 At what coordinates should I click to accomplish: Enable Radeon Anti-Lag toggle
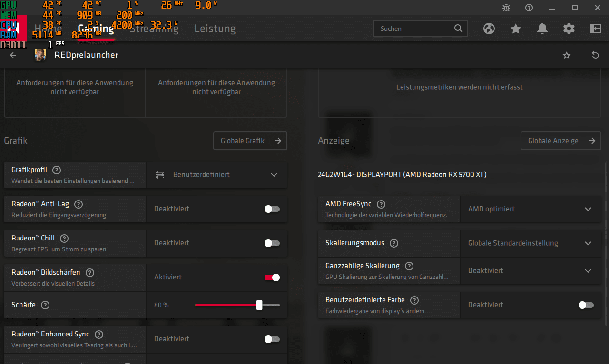coord(272,209)
